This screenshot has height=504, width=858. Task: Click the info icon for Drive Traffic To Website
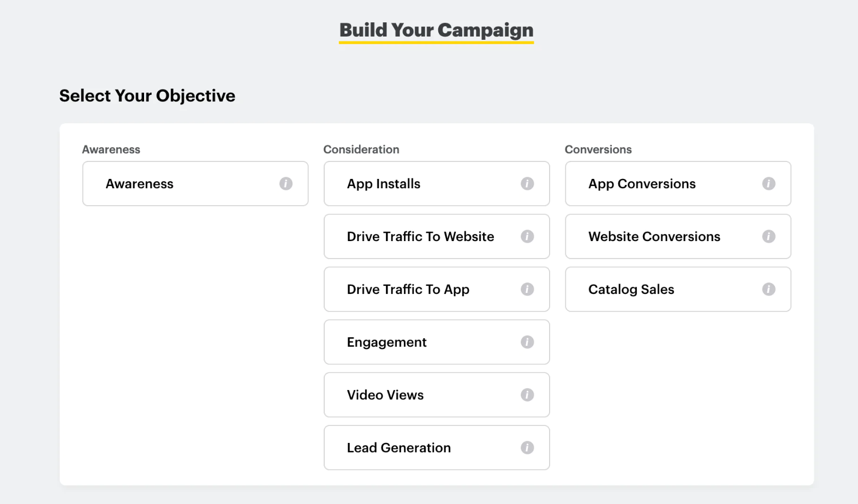[527, 237]
